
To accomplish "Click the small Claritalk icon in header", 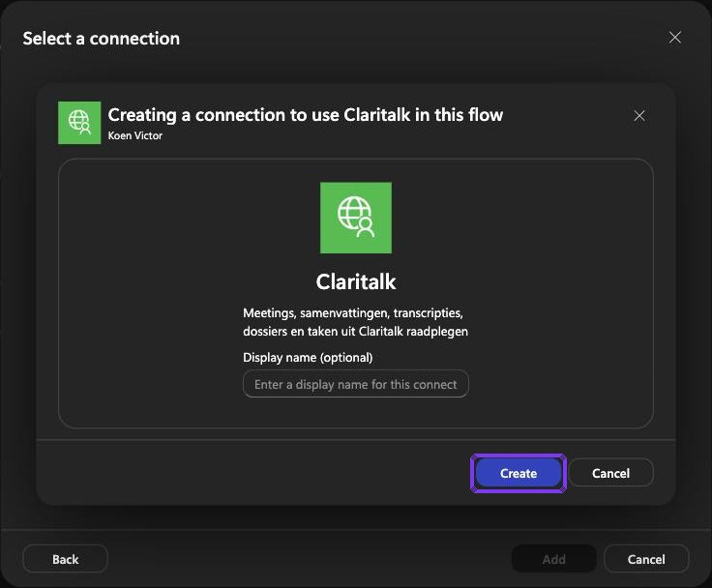I will click(x=79, y=123).
